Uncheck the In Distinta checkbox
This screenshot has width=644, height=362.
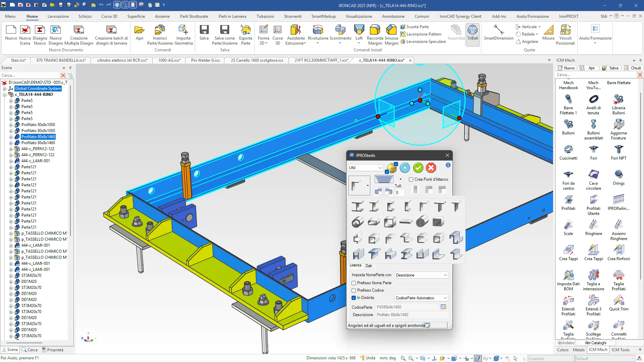click(354, 298)
